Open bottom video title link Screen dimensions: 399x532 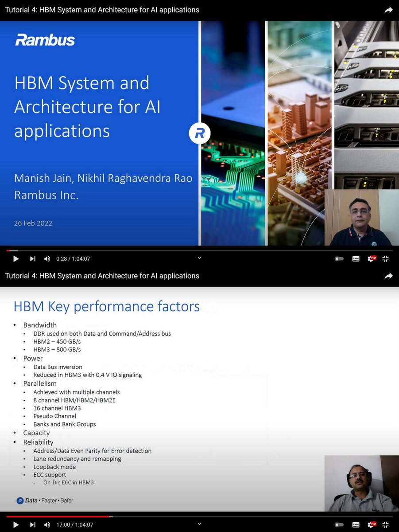[x=102, y=276]
